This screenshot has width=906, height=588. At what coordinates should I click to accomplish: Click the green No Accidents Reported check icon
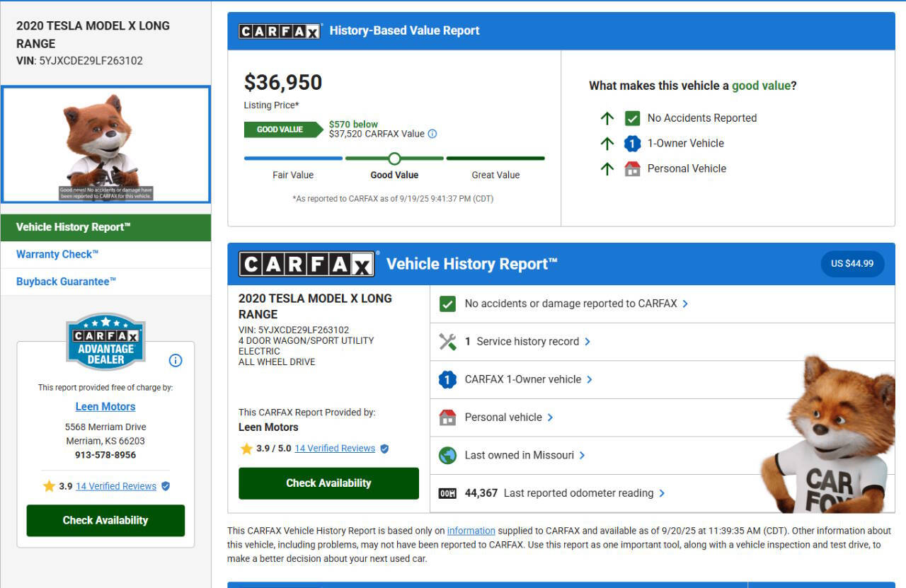[x=632, y=118]
